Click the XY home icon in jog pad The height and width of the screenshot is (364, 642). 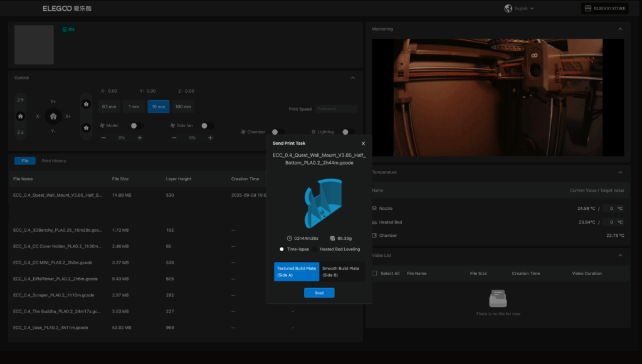coord(53,116)
